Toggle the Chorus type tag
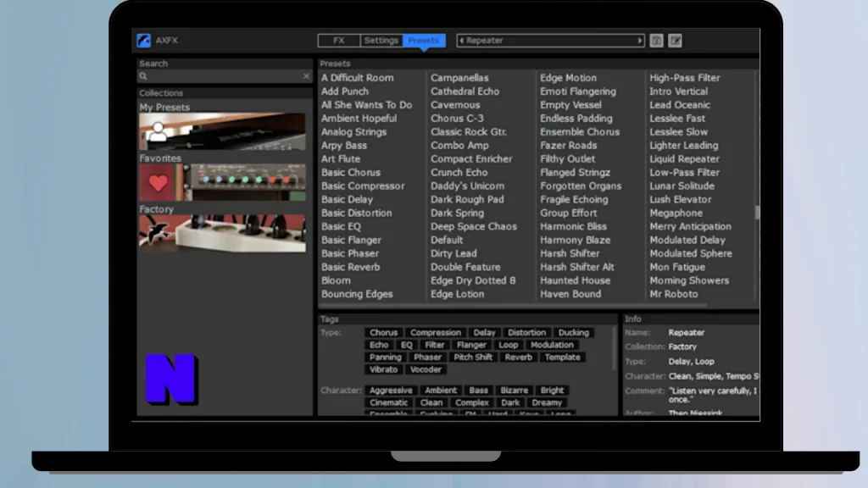Screen dimensions: 868x488 (384, 332)
